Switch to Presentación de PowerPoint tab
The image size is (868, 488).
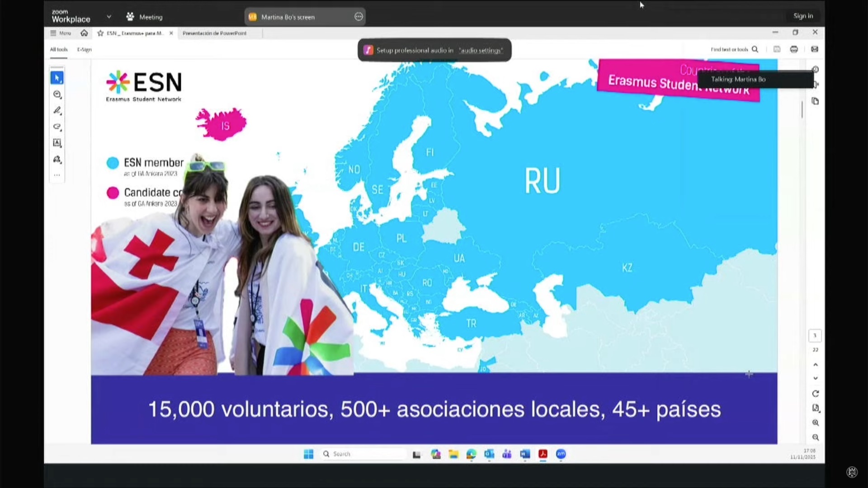(x=214, y=33)
